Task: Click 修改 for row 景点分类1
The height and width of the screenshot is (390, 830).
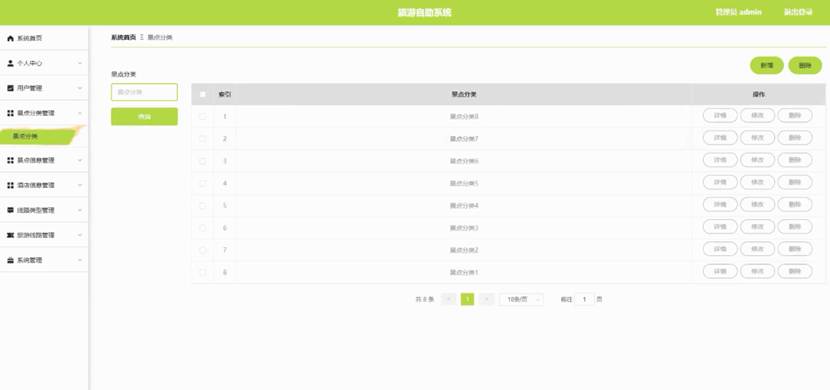Action: tap(757, 271)
